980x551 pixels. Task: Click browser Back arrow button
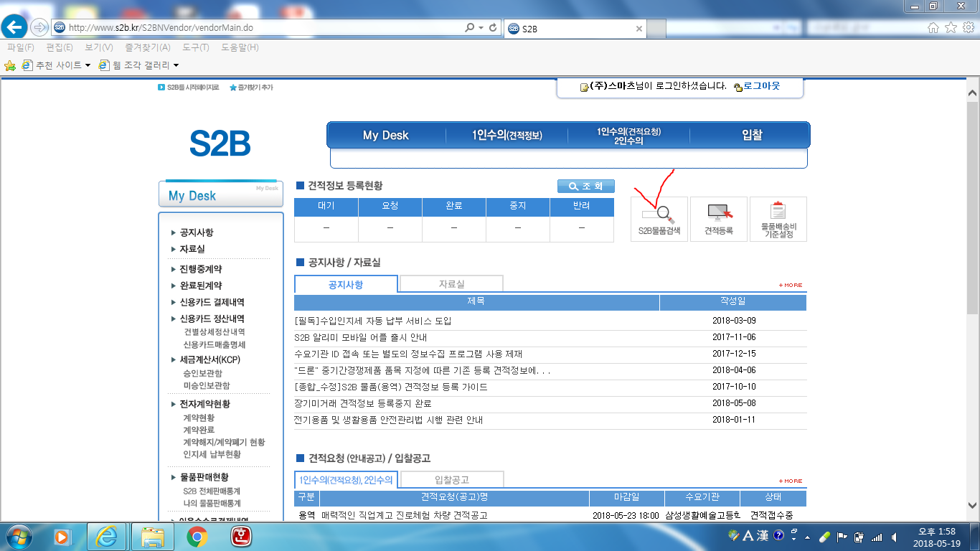coord(15,27)
